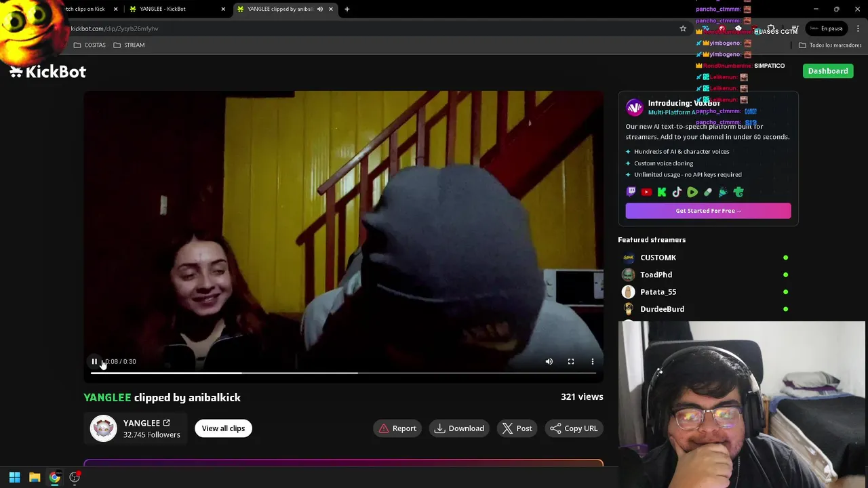Image resolution: width=868 pixels, height=488 pixels.
Task: Click green YANGLEE name in clip title
Action: point(107,398)
